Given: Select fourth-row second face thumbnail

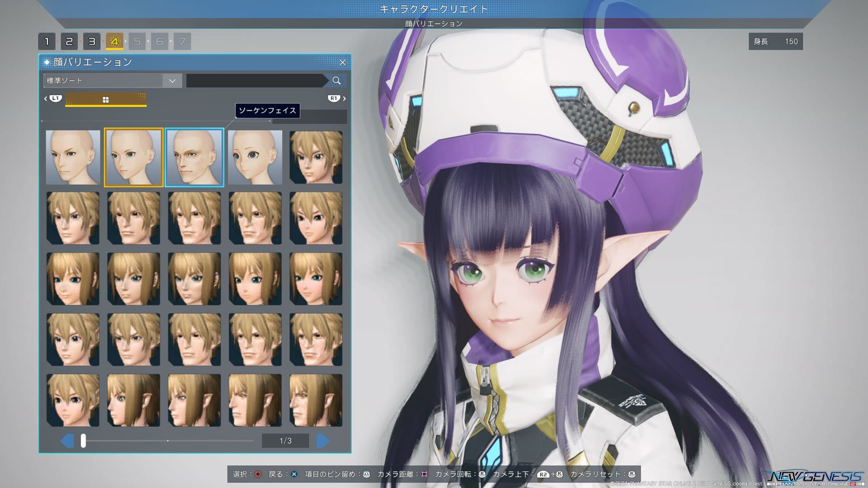Looking at the screenshot, I should (133, 340).
